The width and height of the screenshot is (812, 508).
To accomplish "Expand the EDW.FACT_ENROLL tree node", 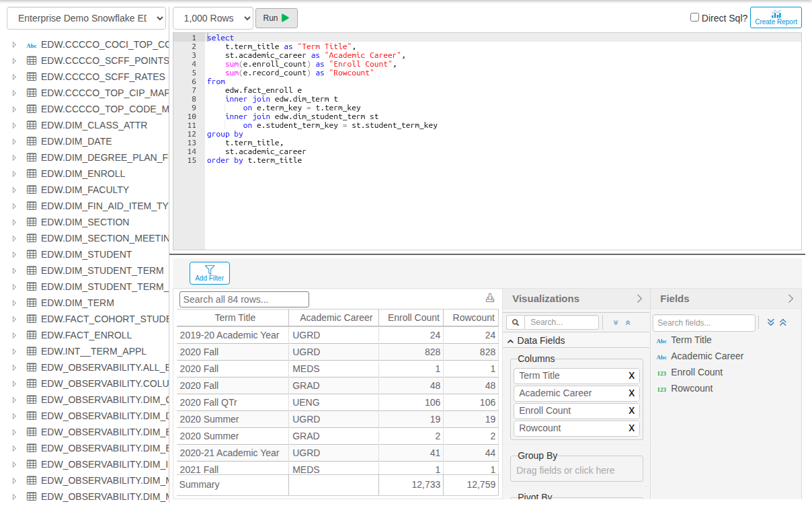I will (13, 335).
